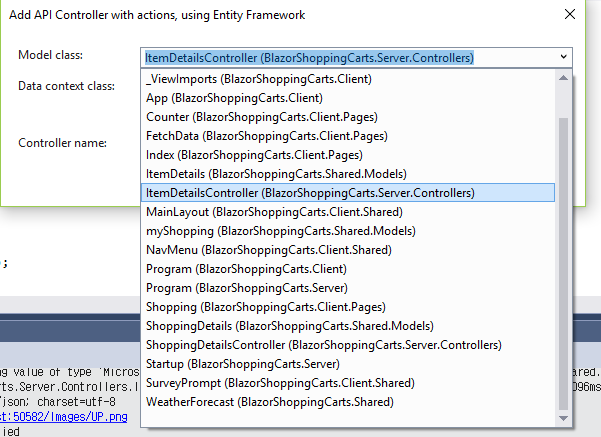601x437 pixels.
Task: Pick ShoppingDetails (BlazorShoppingCarts.Shared.Models)
Action: point(348,326)
